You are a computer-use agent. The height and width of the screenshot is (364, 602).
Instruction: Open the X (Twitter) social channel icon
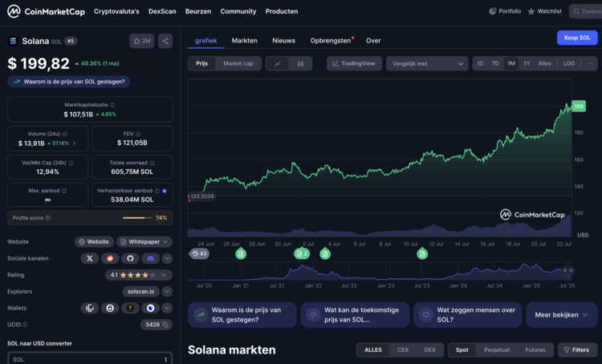(89, 258)
